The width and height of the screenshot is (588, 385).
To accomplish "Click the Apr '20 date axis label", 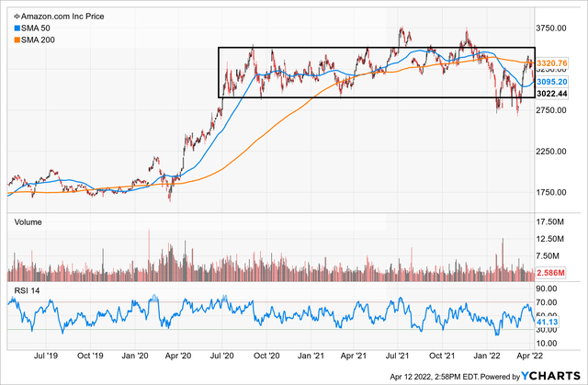I will 178,356.
